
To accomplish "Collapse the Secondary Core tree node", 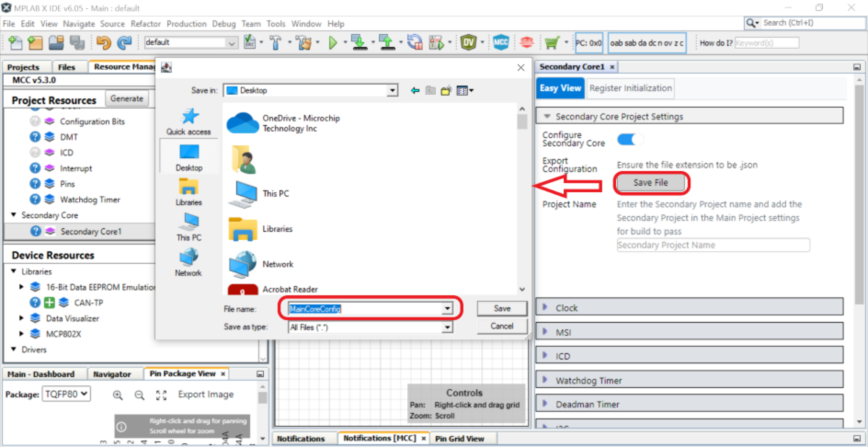I will pyautogui.click(x=13, y=215).
